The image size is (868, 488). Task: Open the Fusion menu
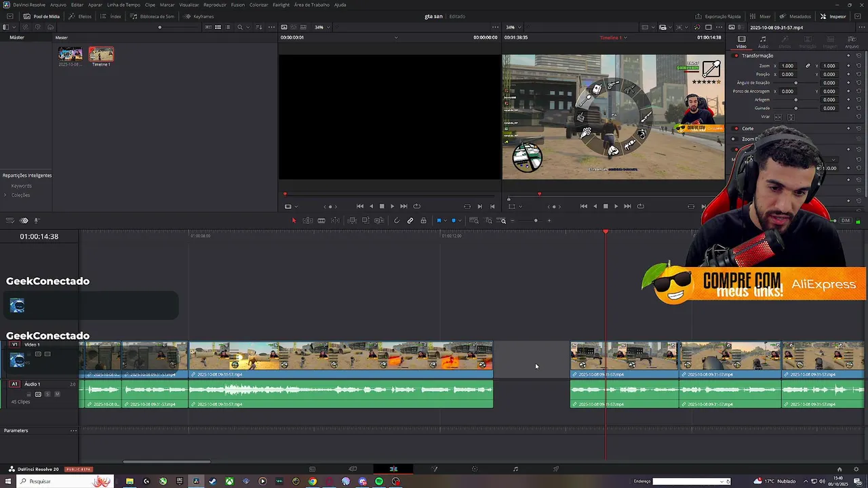pos(237,5)
